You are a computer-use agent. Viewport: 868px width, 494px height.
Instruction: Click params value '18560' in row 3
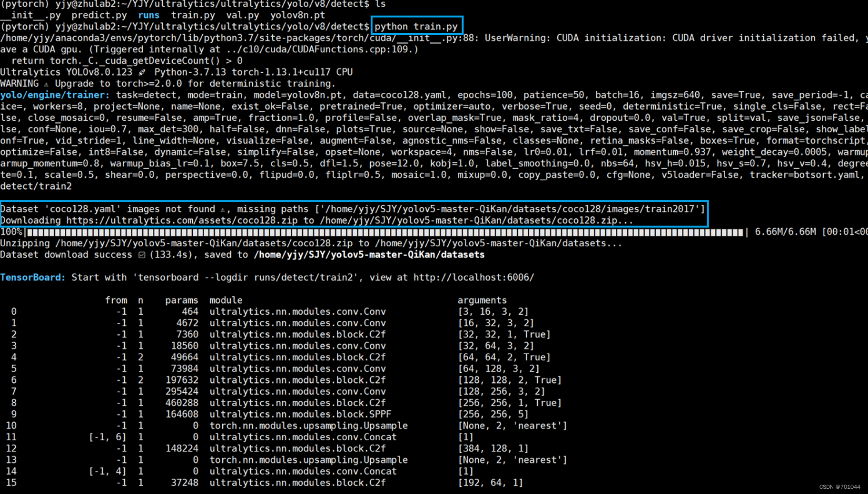tap(184, 346)
